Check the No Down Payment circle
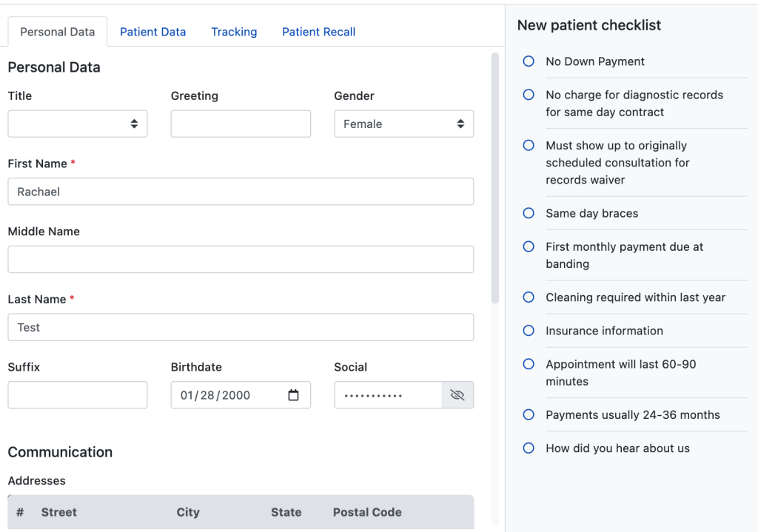 tap(529, 61)
